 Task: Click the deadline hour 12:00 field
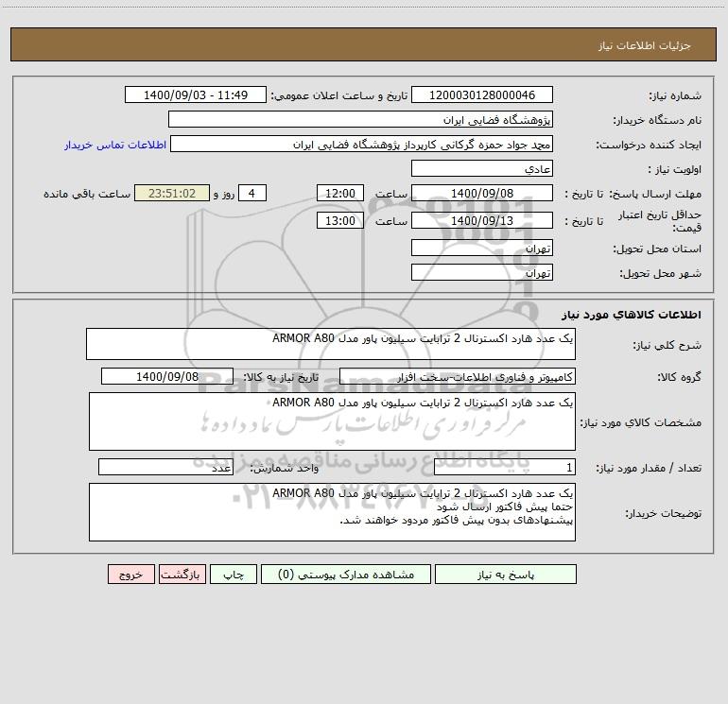pos(339,193)
